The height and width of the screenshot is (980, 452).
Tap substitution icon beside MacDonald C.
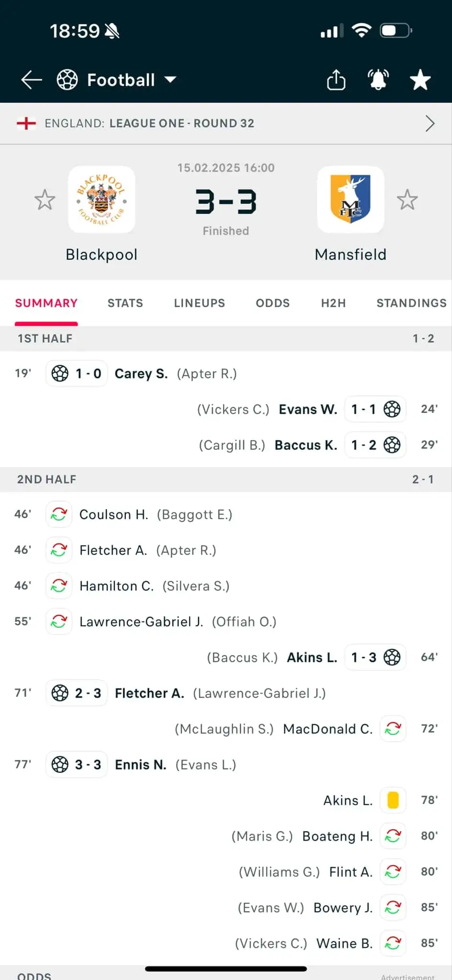point(393,729)
